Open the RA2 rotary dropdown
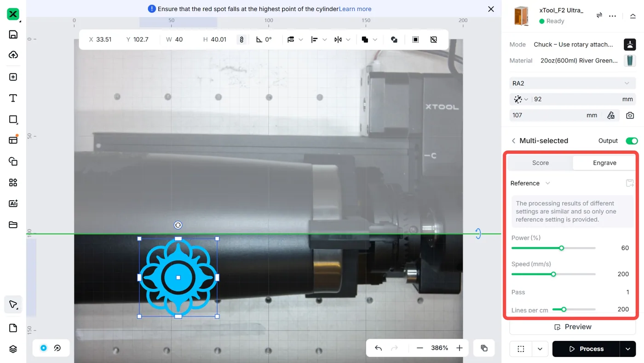The height and width of the screenshot is (363, 644). click(572, 83)
